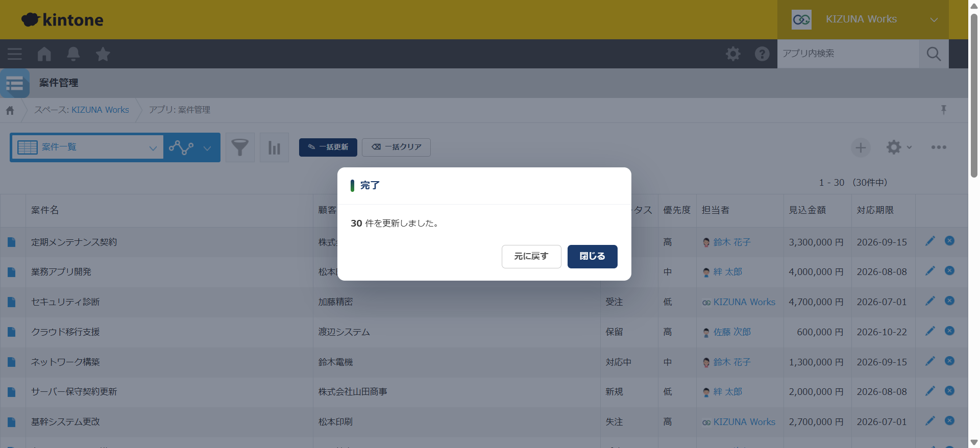Click the 4,700,000 円 amount cell
This screenshot has width=980, height=448.
coord(817,302)
